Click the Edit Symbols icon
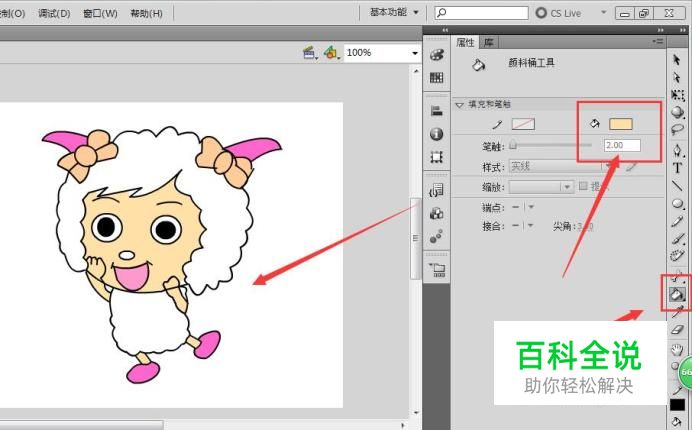Viewport: 692px width, 430px height. click(x=331, y=53)
